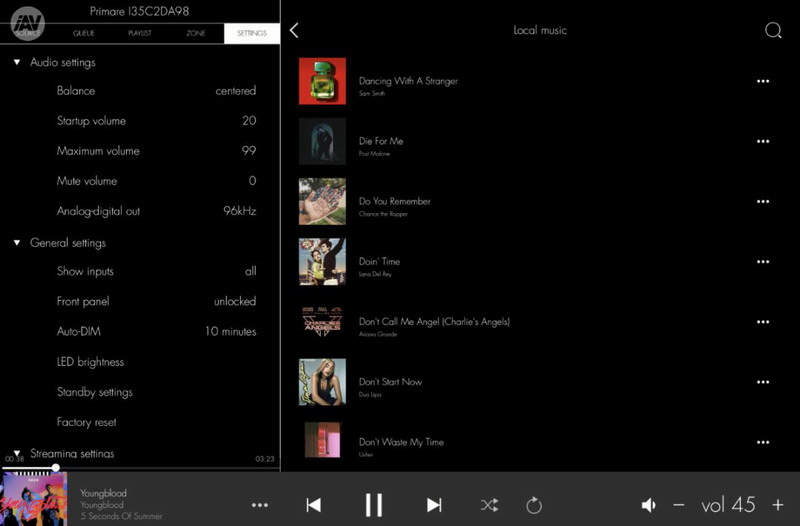The image size is (800, 526).
Task: Toggle repeat mode
Action: pyautogui.click(x=534, y=505)
